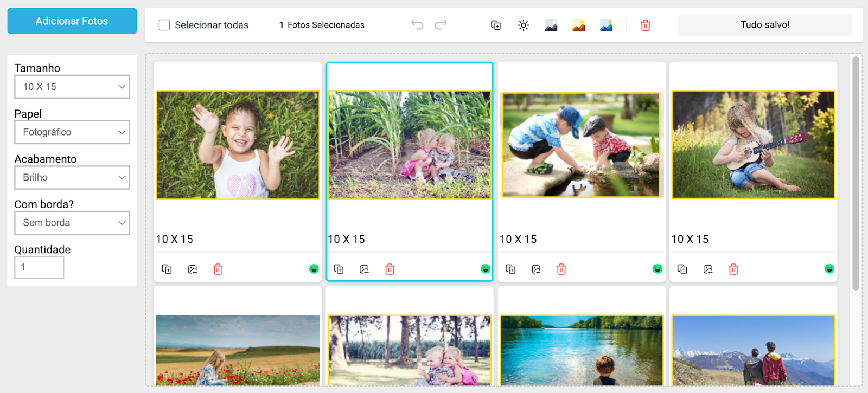Select the photo of two boys by the water
This screenshot has height=393, width=868.
pos(582,145)
